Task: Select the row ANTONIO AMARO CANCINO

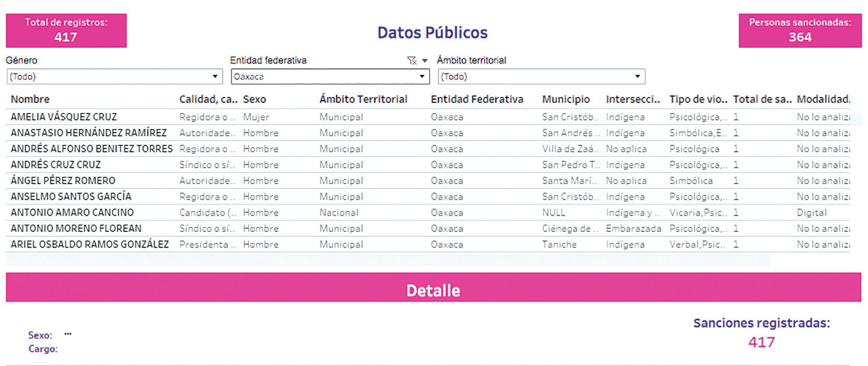Action: click(428, 212)
